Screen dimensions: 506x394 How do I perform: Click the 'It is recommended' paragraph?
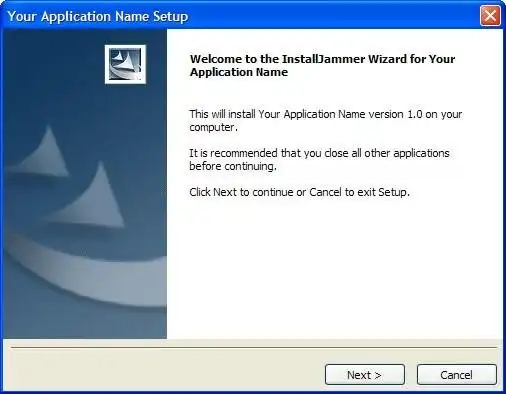pos(319,159)
